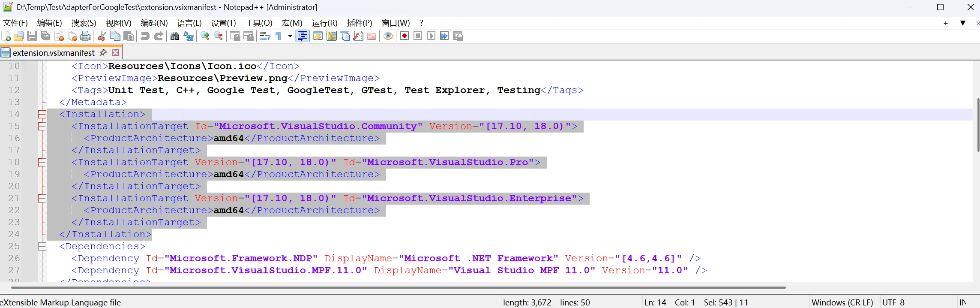Toggle word wrap in toolbar
Screen dimensions: 980x308
(265, 36)
